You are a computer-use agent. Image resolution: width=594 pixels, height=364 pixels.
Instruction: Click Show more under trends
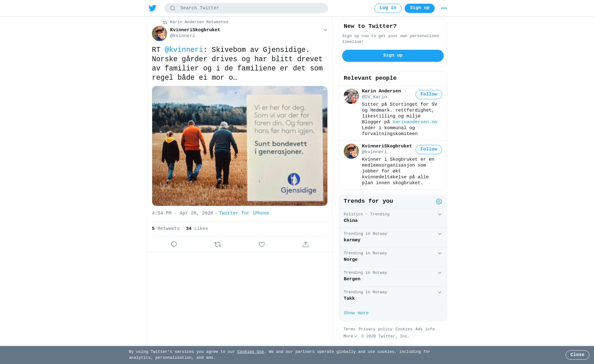(x=356, y=313)
